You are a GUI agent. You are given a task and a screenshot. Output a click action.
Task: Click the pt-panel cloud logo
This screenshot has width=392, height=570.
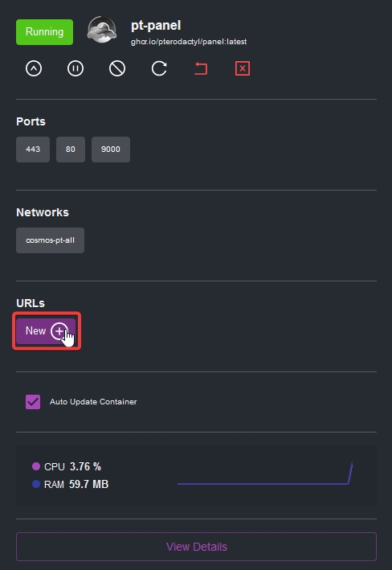pos(102,30)
